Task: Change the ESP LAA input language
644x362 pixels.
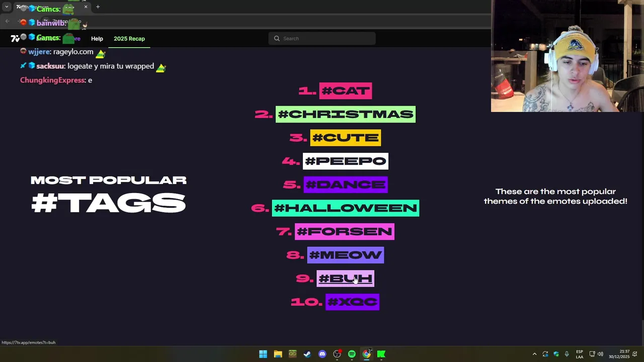Action: 580,354
